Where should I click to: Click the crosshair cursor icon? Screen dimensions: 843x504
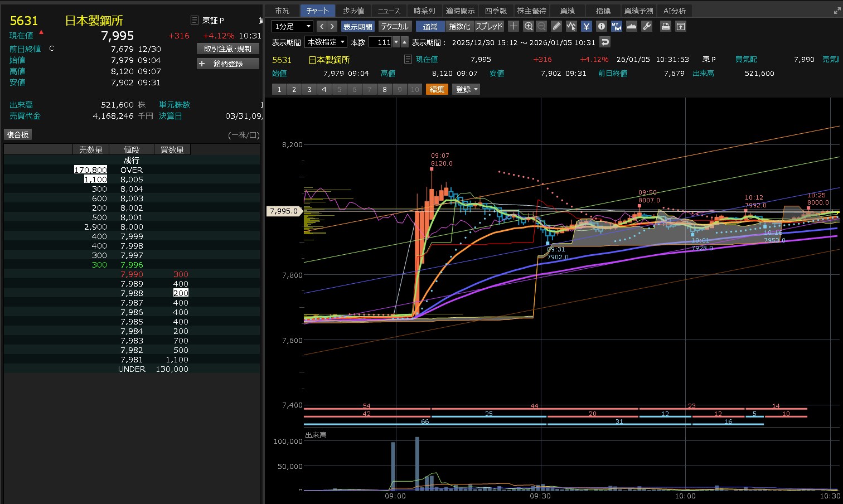click(x=513, y=26)
